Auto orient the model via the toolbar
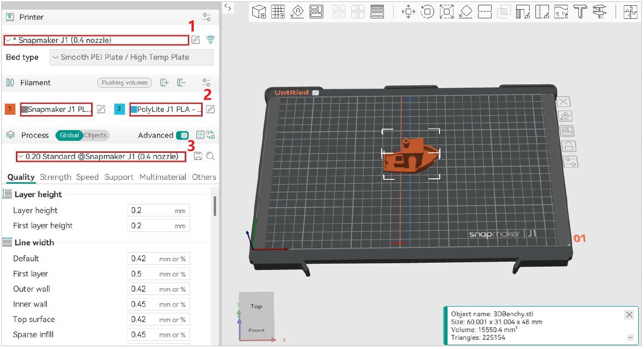644x349 pixels. (297, 11)
